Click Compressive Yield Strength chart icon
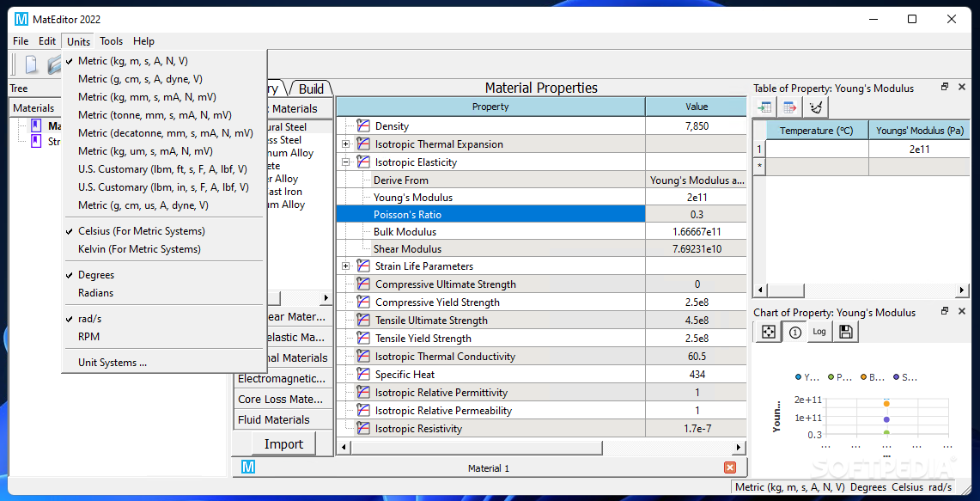This screenshot has height=501, width=980. (363, 302)
